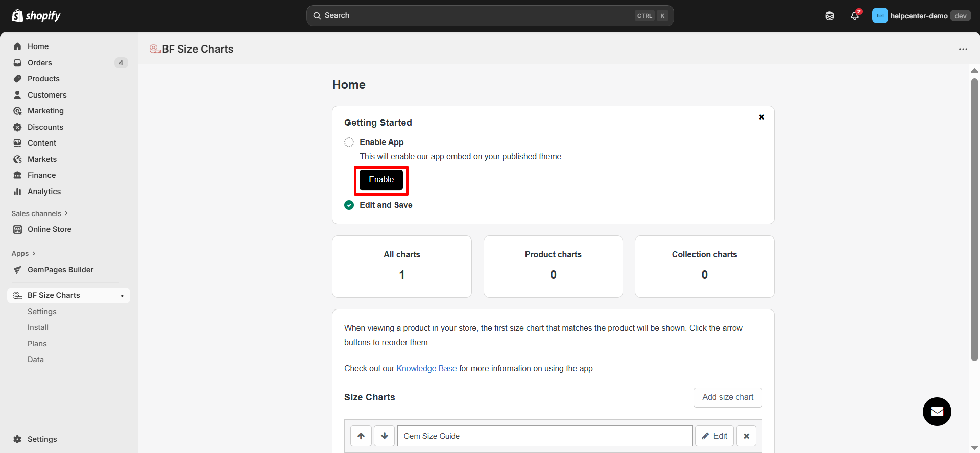This screenshot has height=453, width=980.
Task: Open the helpcenter-demo account menu
Action: tap(920, 16)
